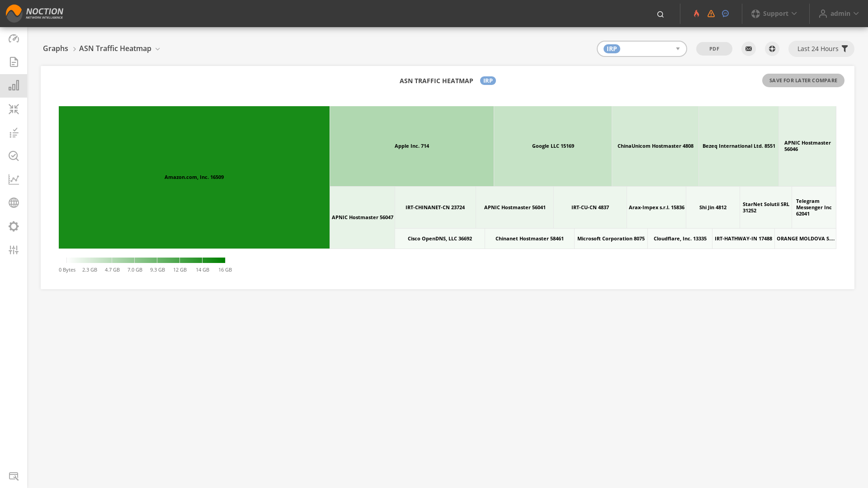Screen dimensions: 868x488
Task: Click Cisco OpenDNS, LLC 36692 tile
Action: pos(440,239)
